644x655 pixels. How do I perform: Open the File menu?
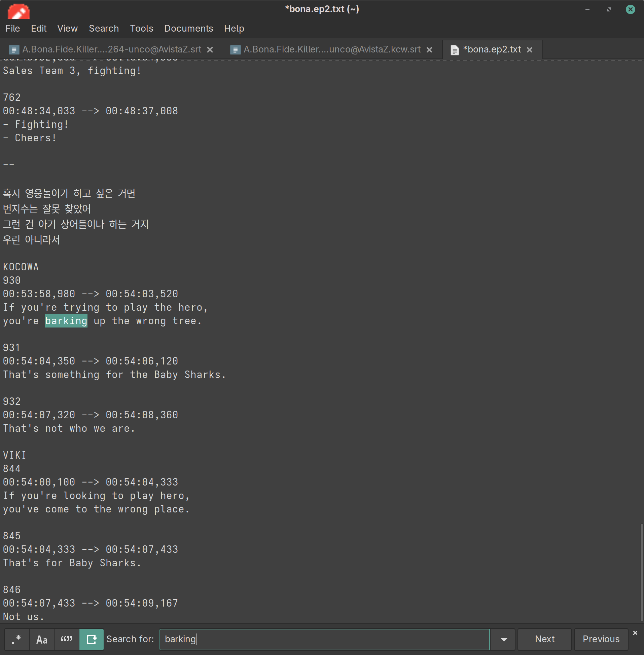point(12,28)
